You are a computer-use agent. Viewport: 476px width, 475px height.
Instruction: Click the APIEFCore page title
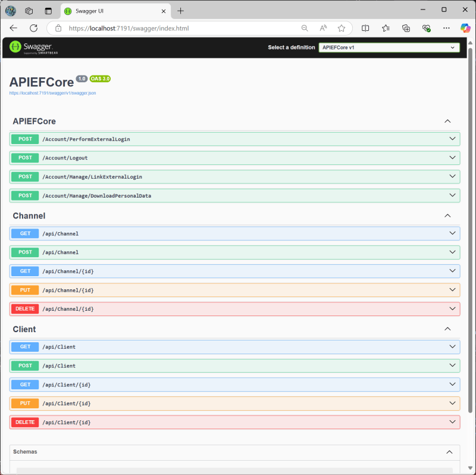tap(42, 82)
